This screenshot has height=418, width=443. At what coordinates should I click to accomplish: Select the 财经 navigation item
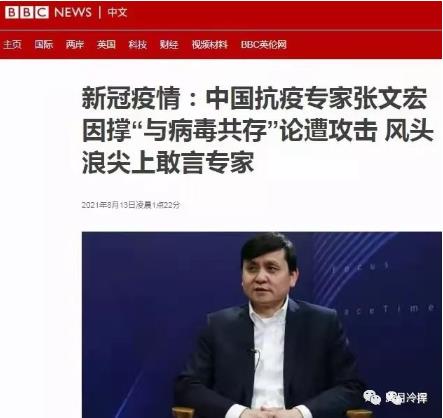click(169, 44)
